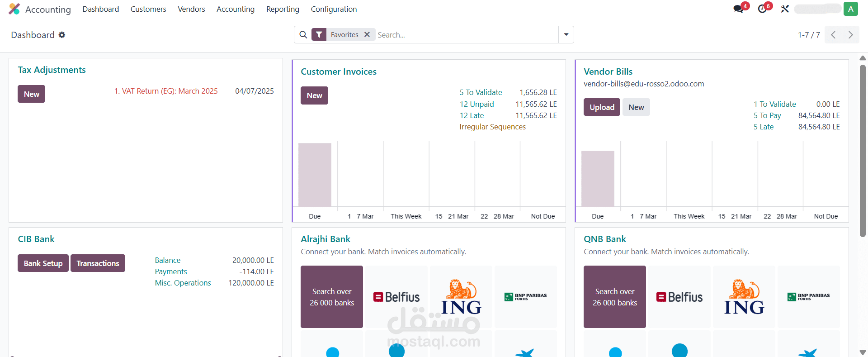Click New in Vendor Bills
868x357 pixels.
[x=636, y=107]
